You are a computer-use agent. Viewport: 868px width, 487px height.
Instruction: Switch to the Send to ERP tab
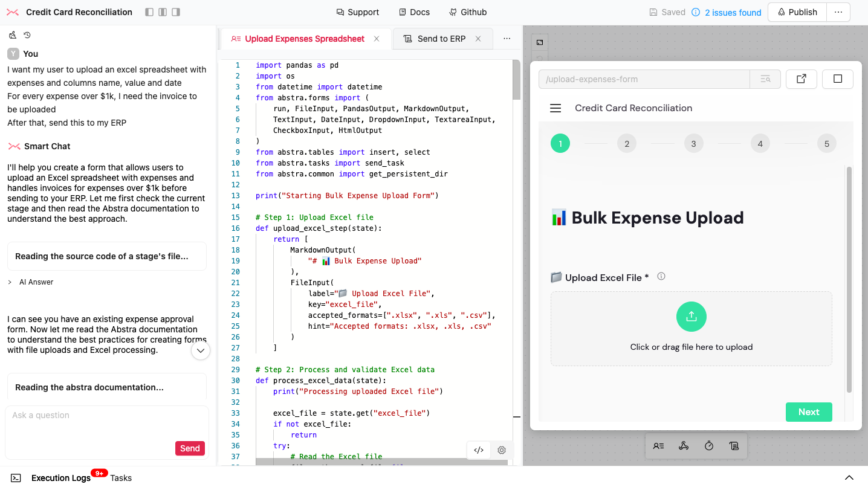click(441, 39)
